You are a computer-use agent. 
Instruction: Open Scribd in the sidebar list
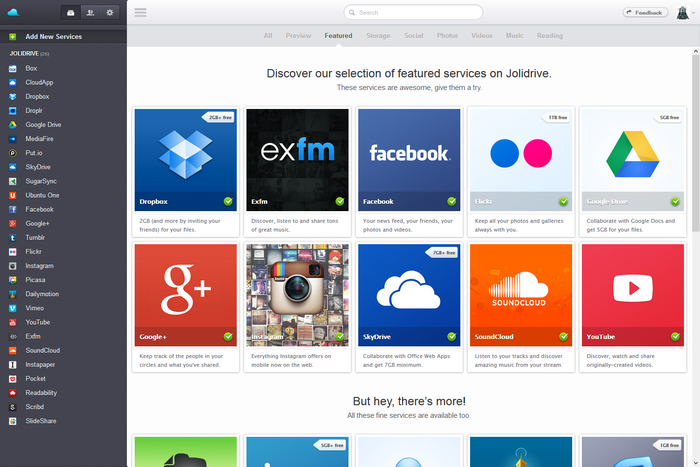34,407
